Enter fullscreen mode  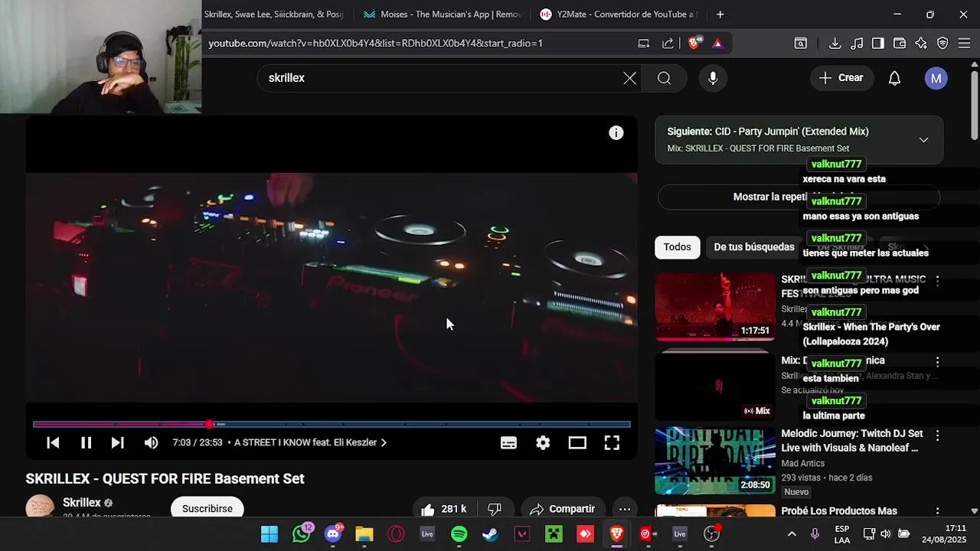click(612, 442)
